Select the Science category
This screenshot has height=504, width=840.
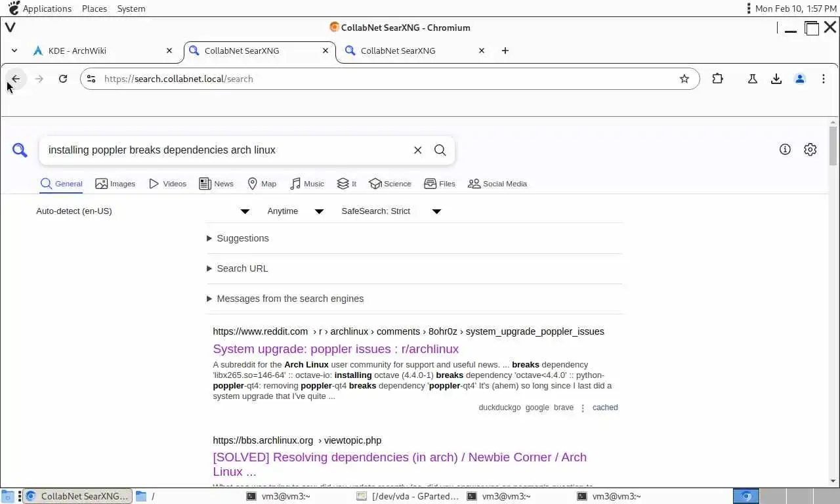(x=390, y=184)
